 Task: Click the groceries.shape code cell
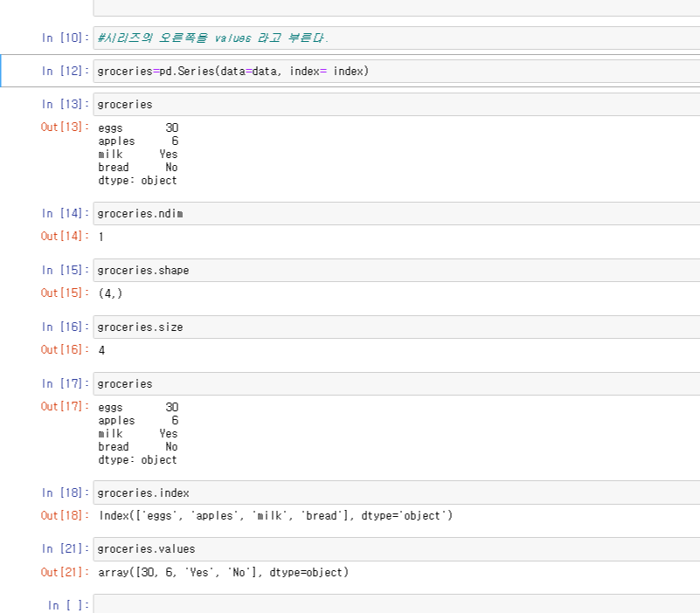pyautogui.click(x=397, y=271)
